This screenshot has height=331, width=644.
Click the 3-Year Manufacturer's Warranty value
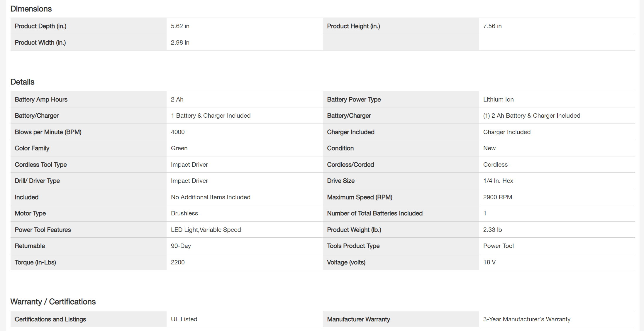tap(527, 319)
